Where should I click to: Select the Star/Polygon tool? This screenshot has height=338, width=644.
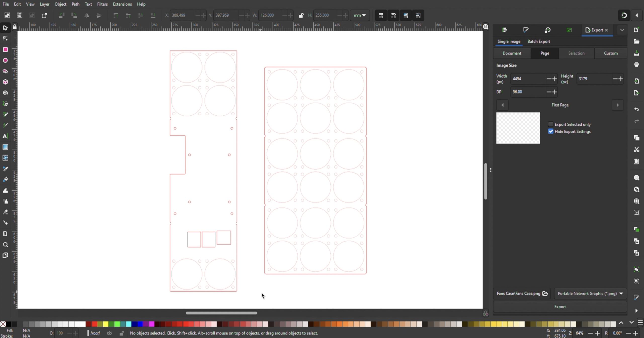click(5, 71)
